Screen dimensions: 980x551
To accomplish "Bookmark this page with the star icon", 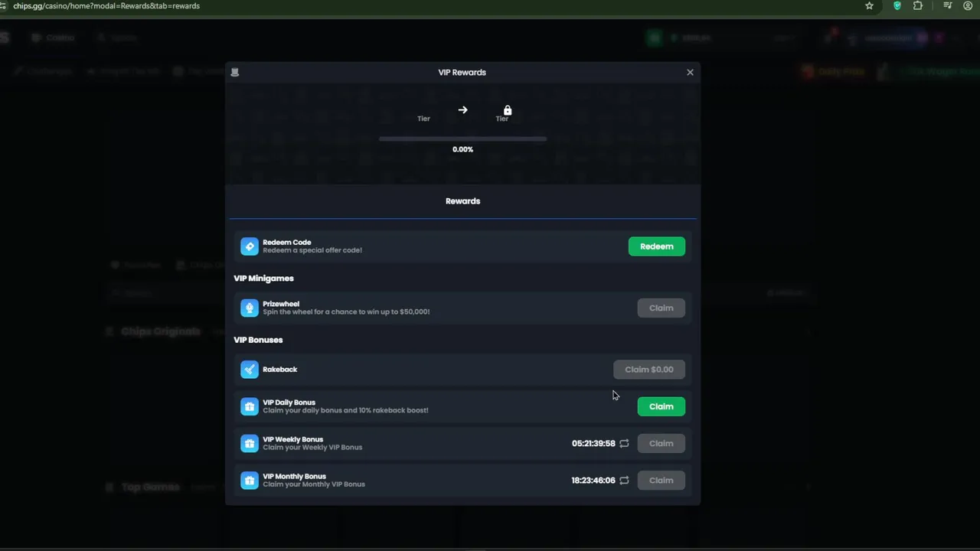I will pos(869,5).
